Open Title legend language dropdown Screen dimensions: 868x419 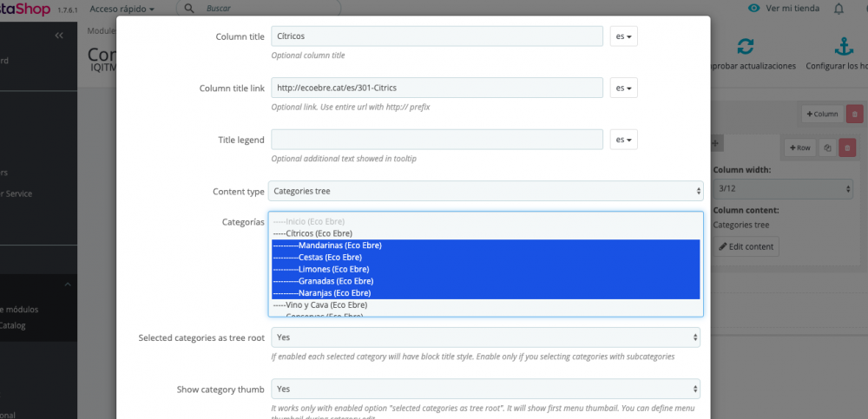point(624,140)
